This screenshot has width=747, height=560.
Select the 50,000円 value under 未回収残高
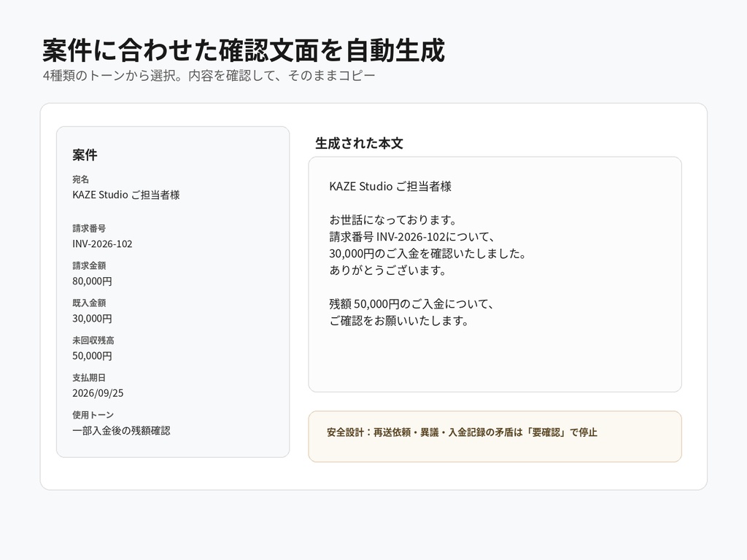pos(92,356)
